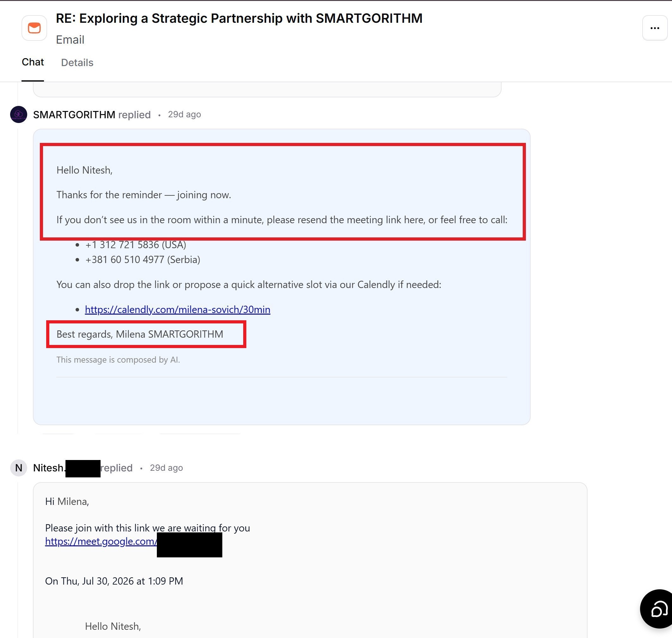Image resolution: width=672 pixels, height=638 pixels.
Task: Click the "This message is composed by AI." note
Action: click(118, 360)
